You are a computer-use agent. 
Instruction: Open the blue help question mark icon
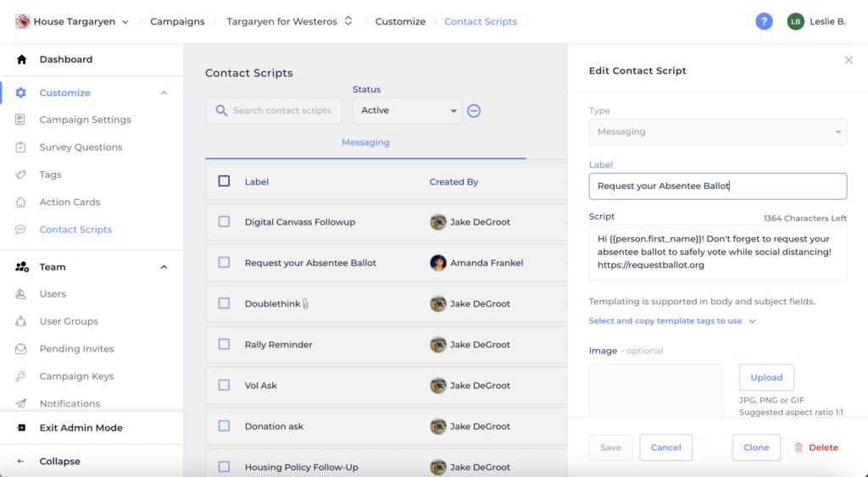tap(764, 21)
